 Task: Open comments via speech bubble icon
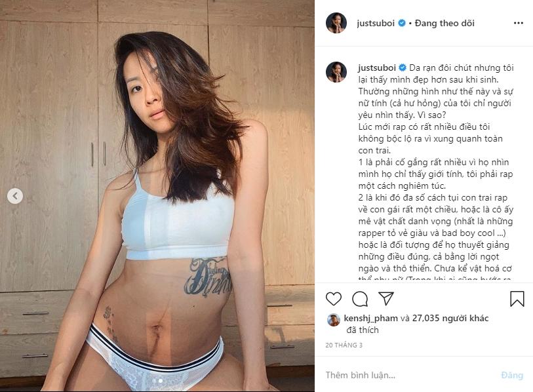pos(360,299)
